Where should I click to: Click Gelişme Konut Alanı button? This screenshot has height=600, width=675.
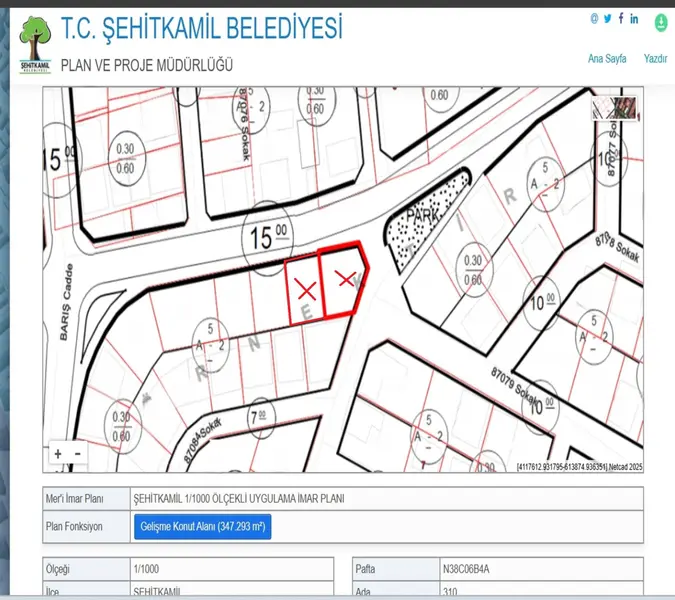(x=202, y=526)
